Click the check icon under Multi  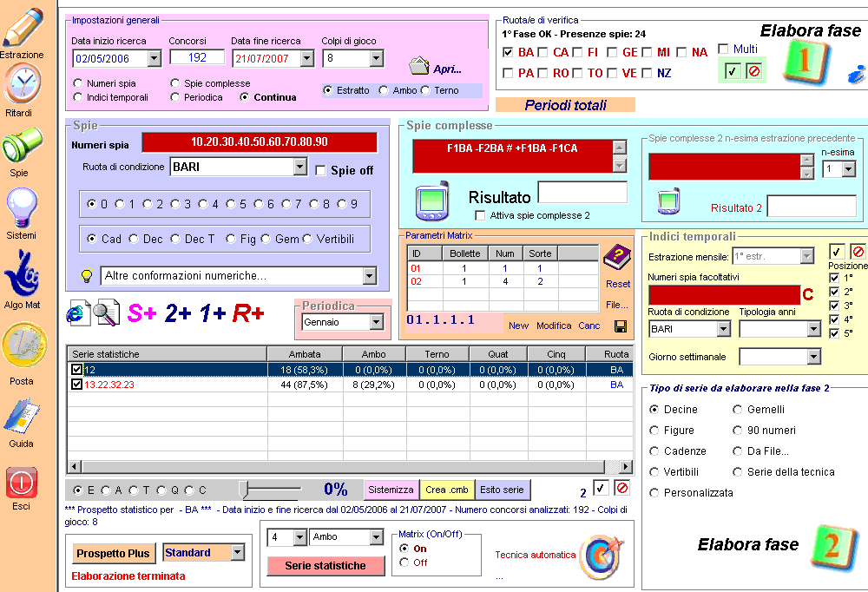pyautogui.click(x=733, y=71)
